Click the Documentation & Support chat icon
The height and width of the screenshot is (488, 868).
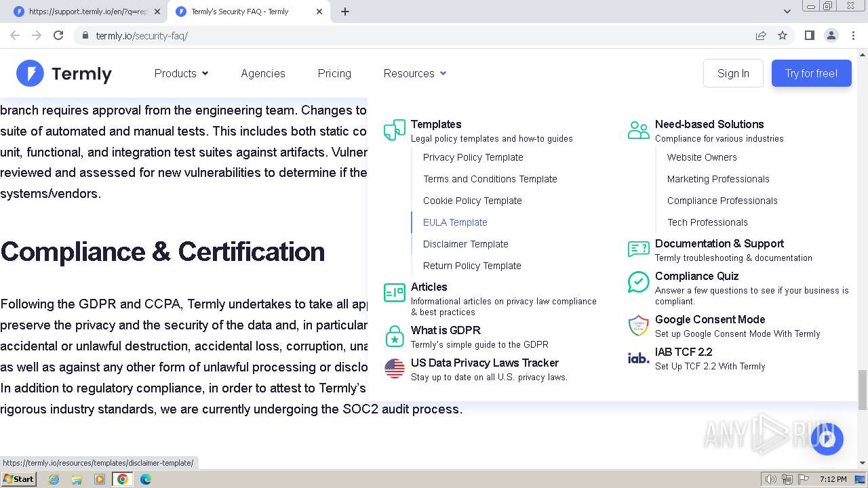pyautogui.click(x=639, y=249)
